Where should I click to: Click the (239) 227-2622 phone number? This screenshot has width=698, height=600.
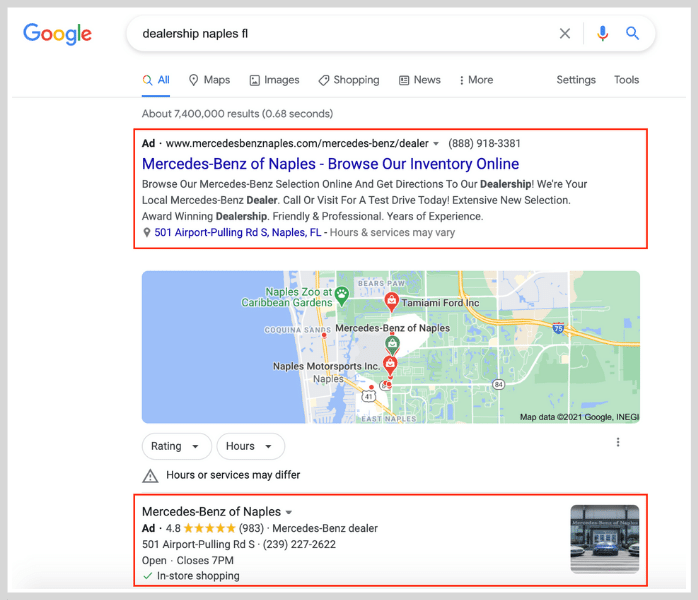point(299,544)
